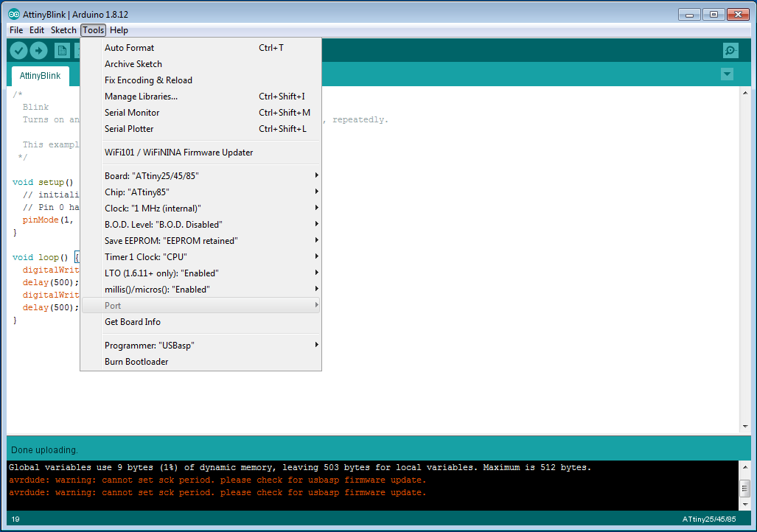Screen dimensions: 757x532
Task: Expand the LTO (1.6.11+ only) submenu
Action: coord(200,273)
